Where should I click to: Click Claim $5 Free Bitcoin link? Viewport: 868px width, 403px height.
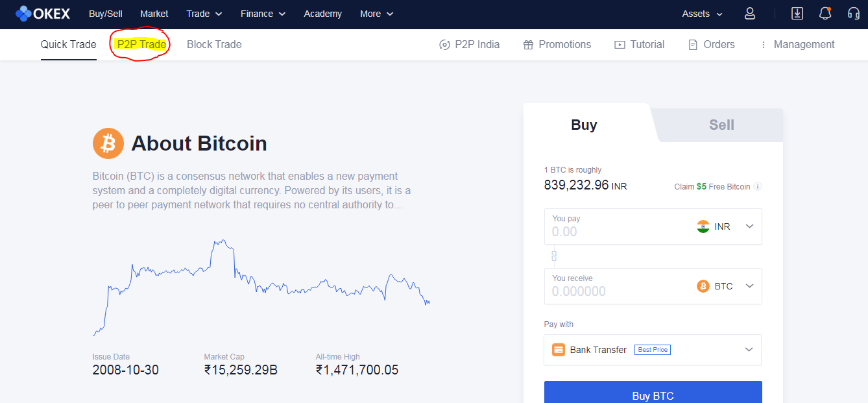point(712,187)
